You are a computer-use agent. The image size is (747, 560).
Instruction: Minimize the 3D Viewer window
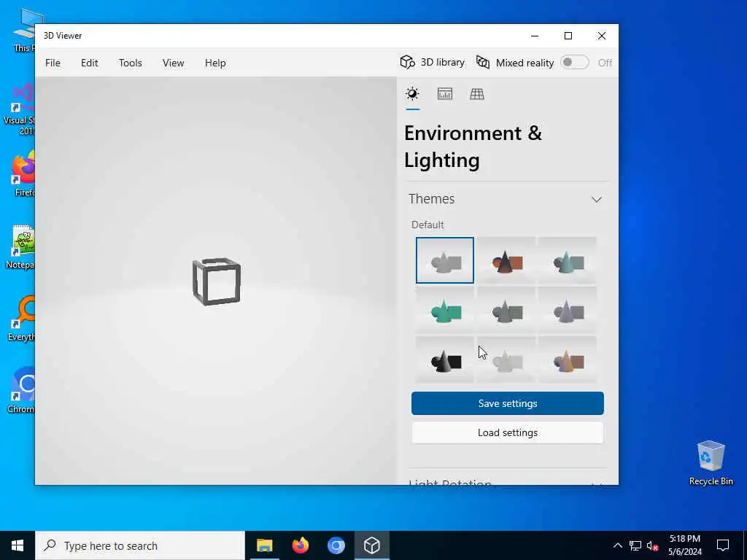(x=535, y=36)
